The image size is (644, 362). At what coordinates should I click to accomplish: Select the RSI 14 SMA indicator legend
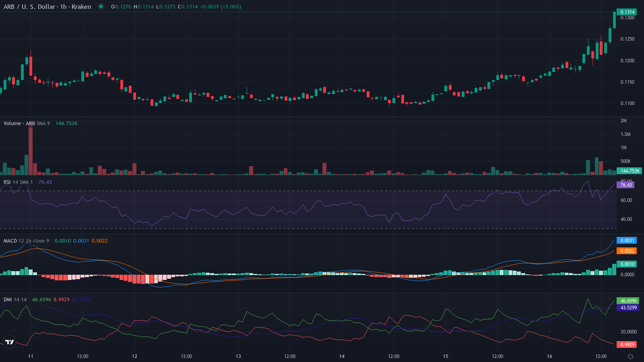tap(18, 182)
